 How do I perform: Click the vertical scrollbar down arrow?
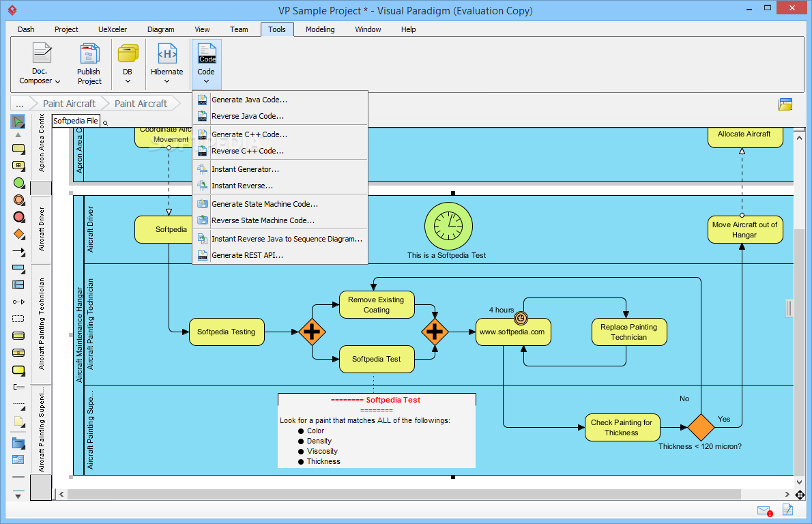coord(800,482)
